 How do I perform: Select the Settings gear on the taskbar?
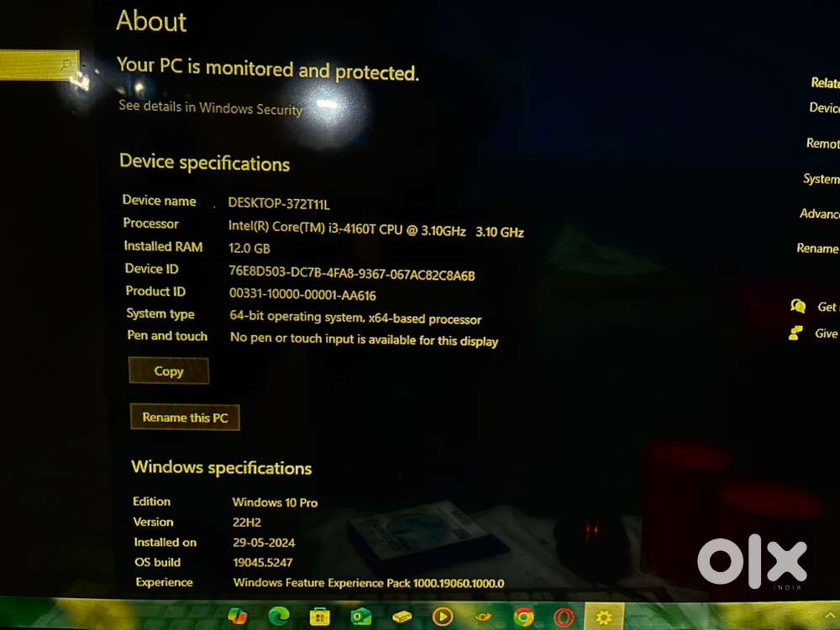(604, 617)
